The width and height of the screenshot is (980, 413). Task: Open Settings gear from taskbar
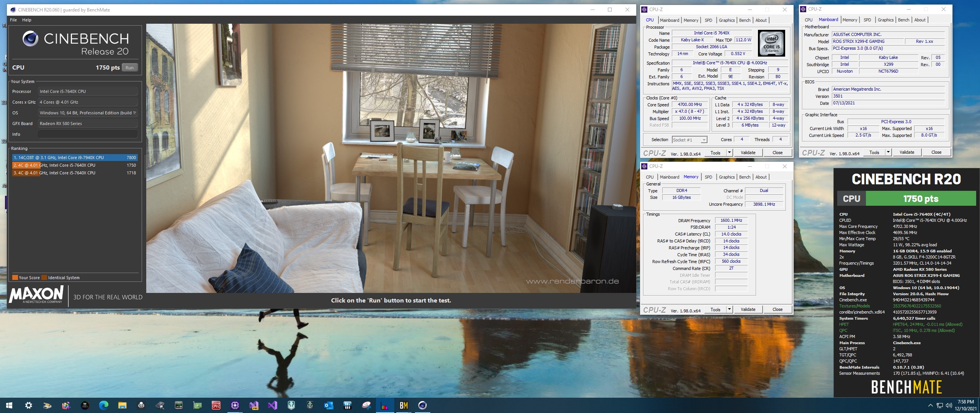(28, 405)
